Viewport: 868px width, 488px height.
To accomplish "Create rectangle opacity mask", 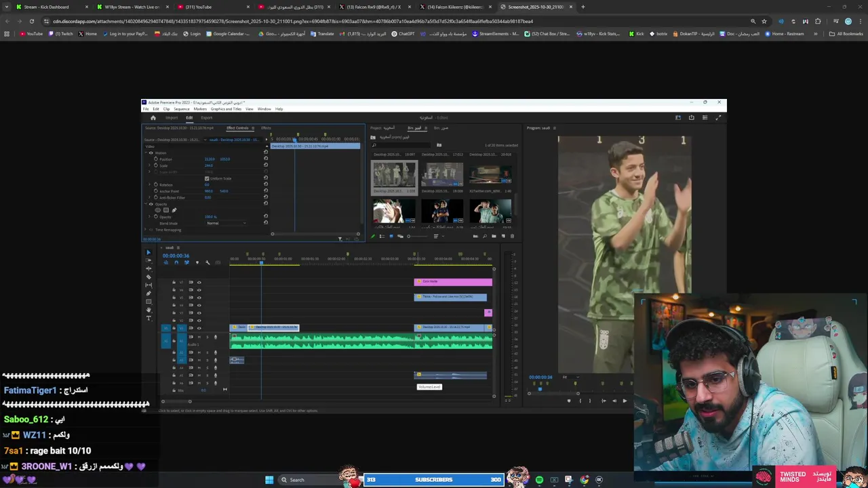I will coord(166,210).
